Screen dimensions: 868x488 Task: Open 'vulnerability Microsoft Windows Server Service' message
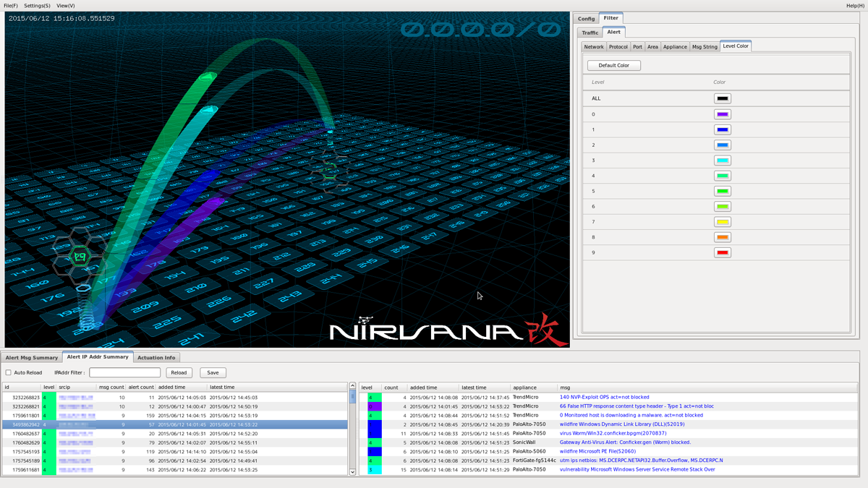(637, 469)
